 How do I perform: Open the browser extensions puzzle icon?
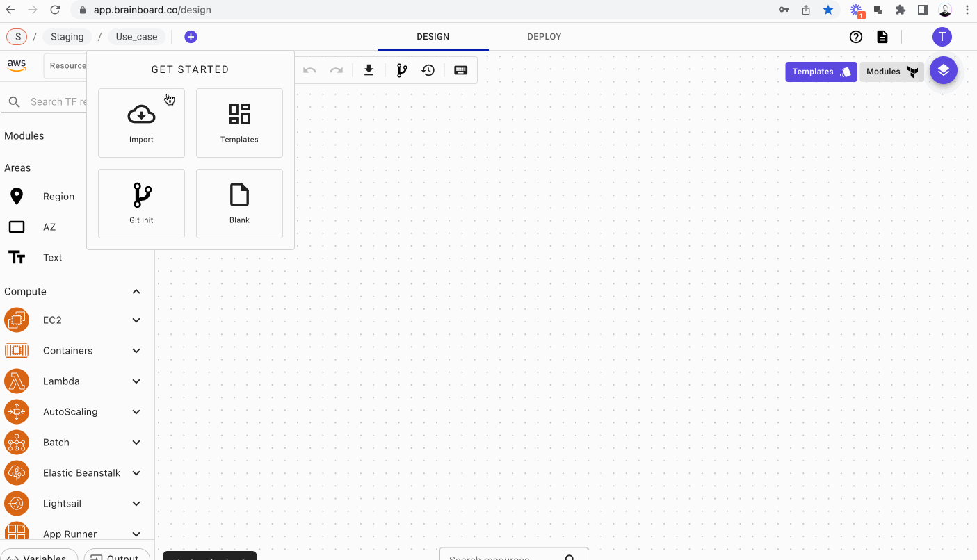point(901,10)
